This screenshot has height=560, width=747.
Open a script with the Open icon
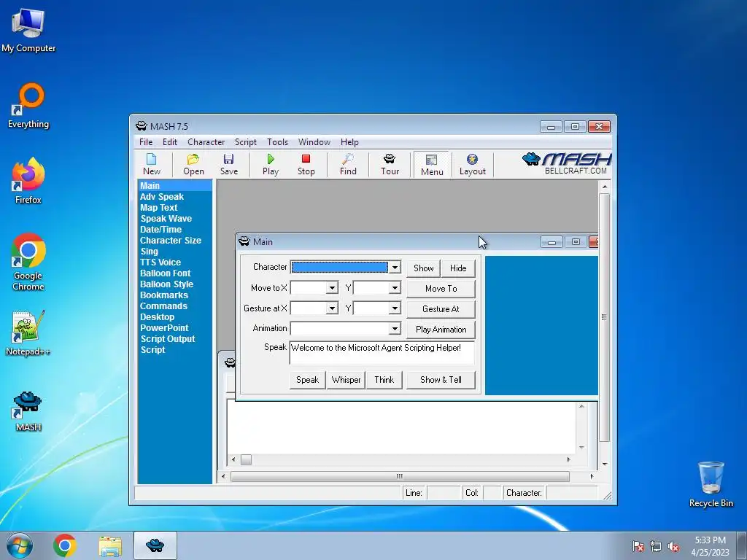193,165
